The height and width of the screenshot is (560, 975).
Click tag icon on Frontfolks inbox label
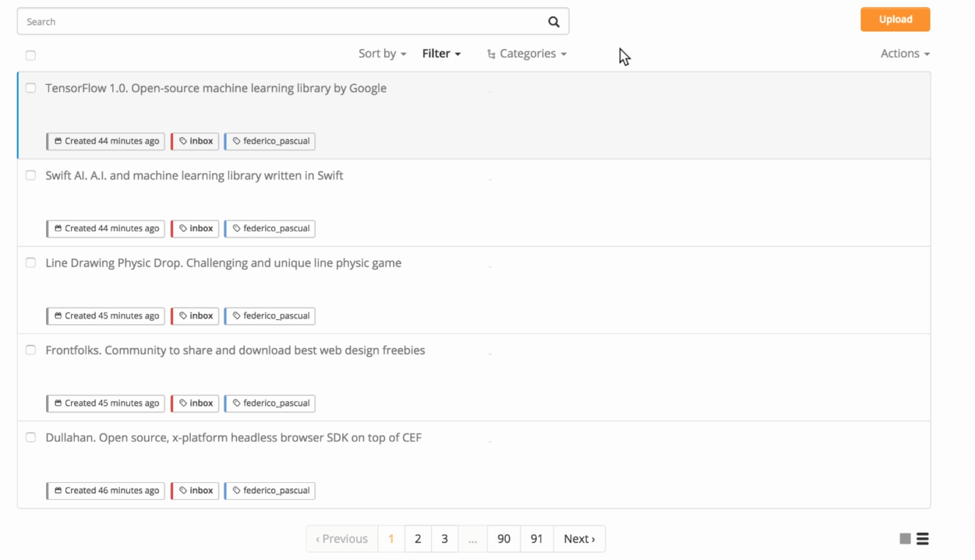183,403
